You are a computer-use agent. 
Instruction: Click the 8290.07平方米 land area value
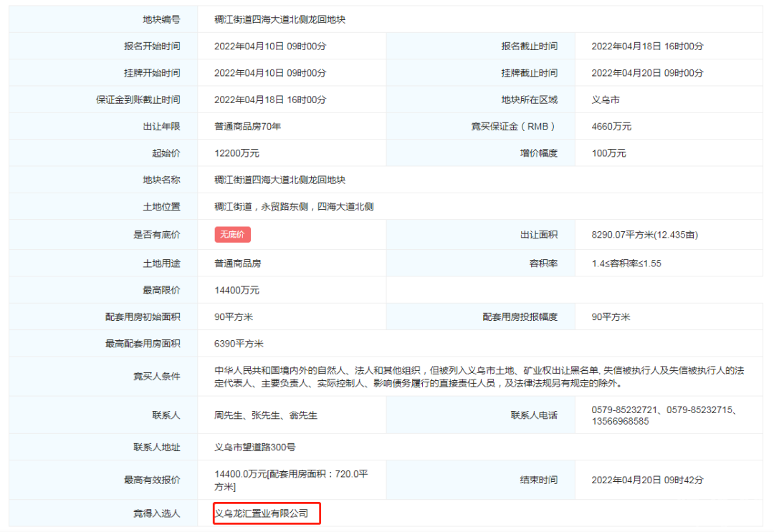point(644,235)
